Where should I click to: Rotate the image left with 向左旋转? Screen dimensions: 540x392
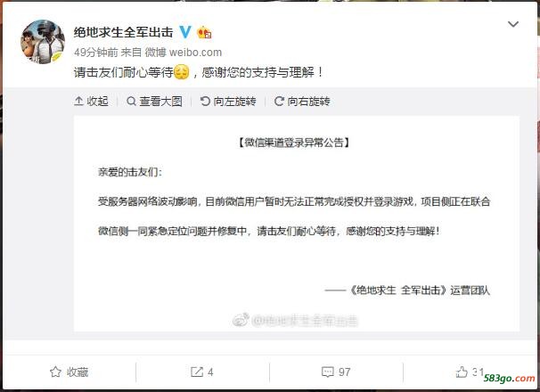pos(228,102)
